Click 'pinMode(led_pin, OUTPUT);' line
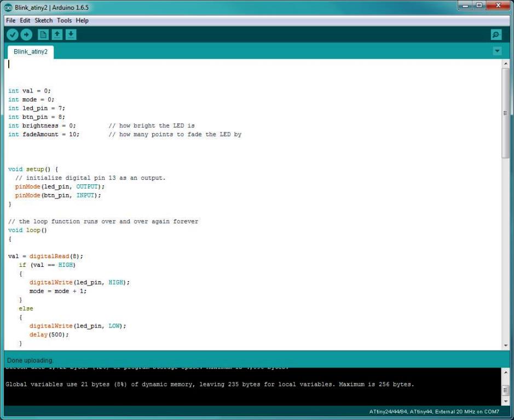Viewport: 514px width, 420px height. point(60,186)
